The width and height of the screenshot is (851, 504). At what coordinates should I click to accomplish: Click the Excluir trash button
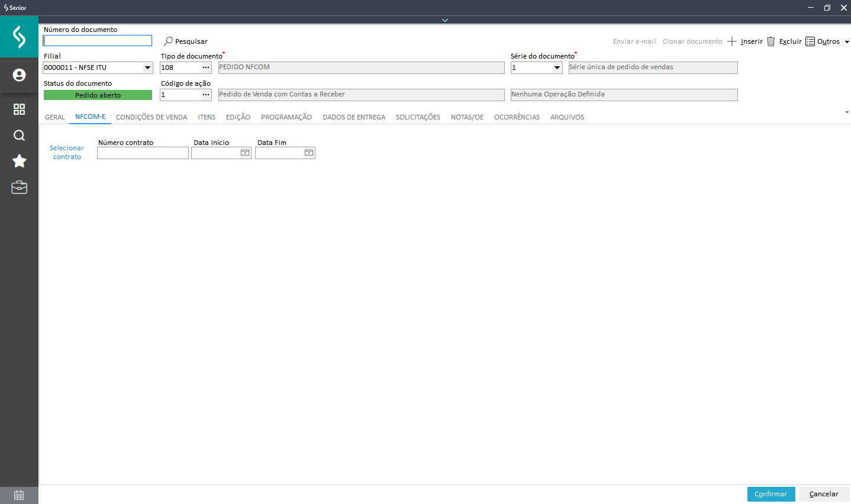pos(784,41)
